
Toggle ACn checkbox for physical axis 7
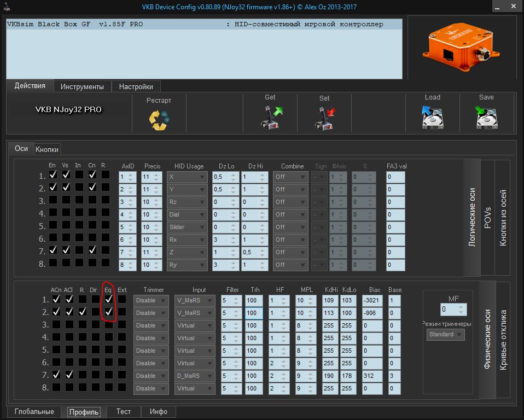click(56, 375)
